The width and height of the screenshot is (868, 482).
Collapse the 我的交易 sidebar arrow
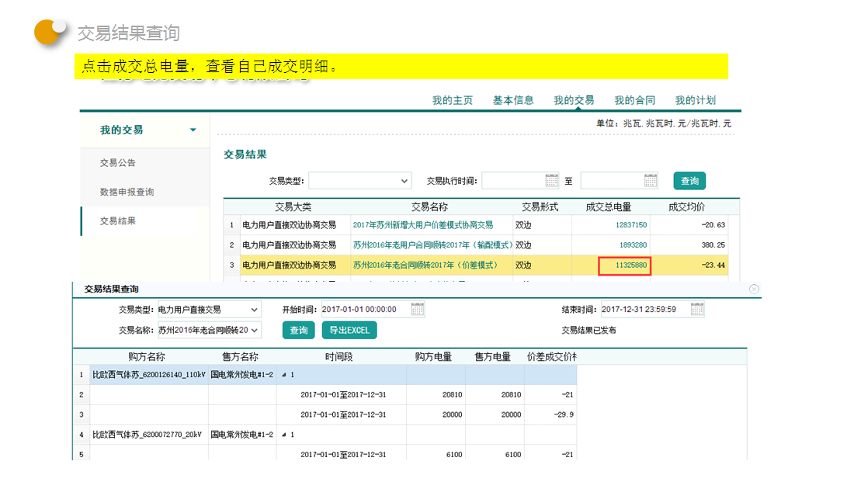pos(193,130)
